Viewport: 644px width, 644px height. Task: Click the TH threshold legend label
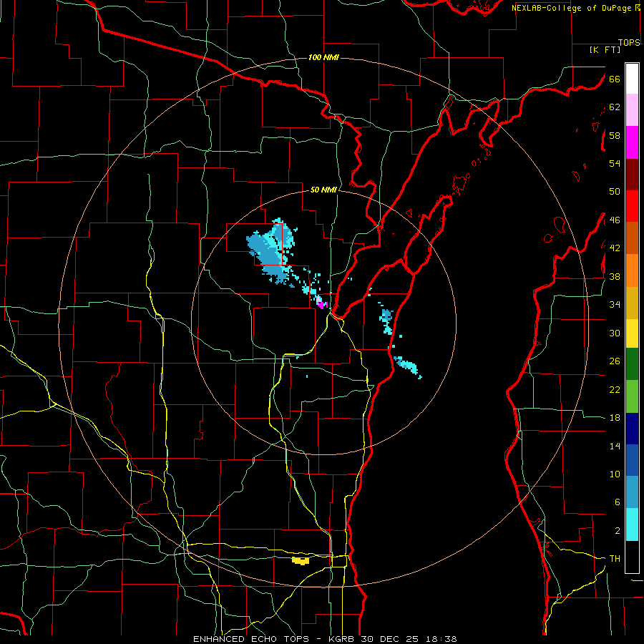click(615, 559)
